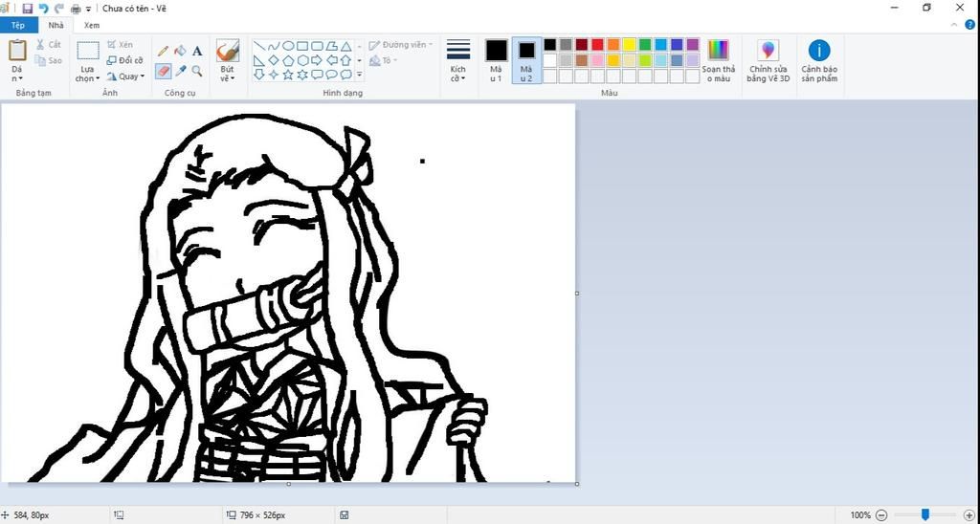980x524 pixels.
Task: Choose the Right triangle shape
Action: 259,60
